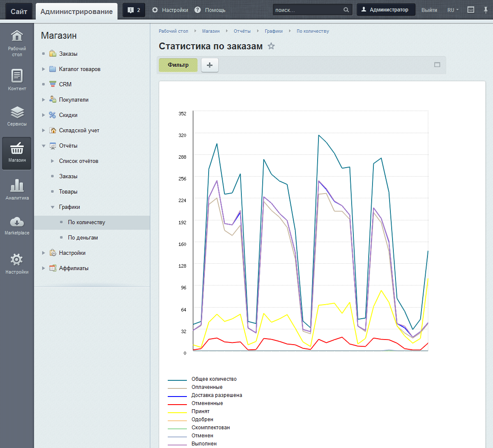Viewport: 493px width, 448px height.
Task: Click the Отчёты presentation icon
Action: coord(53,146)
